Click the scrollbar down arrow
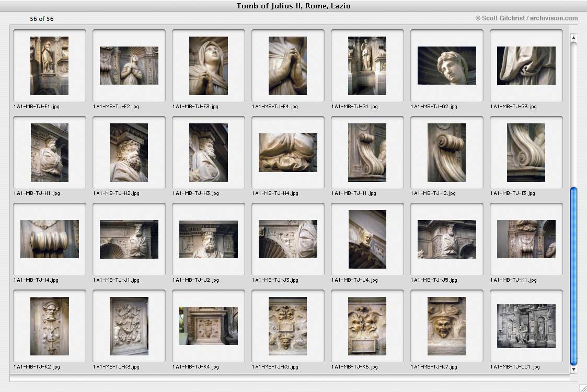This screenshot has height=392, width=587. [x=573, y=369]
